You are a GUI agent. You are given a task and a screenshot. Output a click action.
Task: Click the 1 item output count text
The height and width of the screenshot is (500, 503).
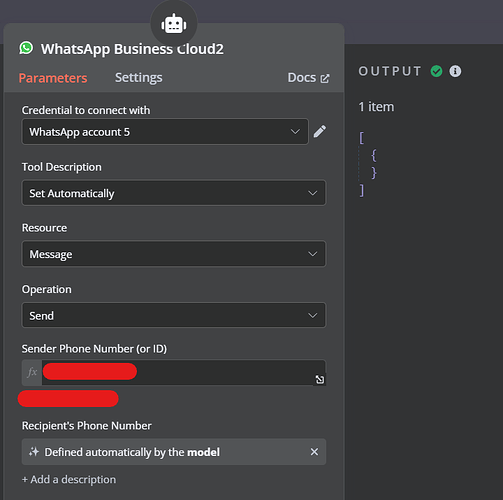point(376,107)
